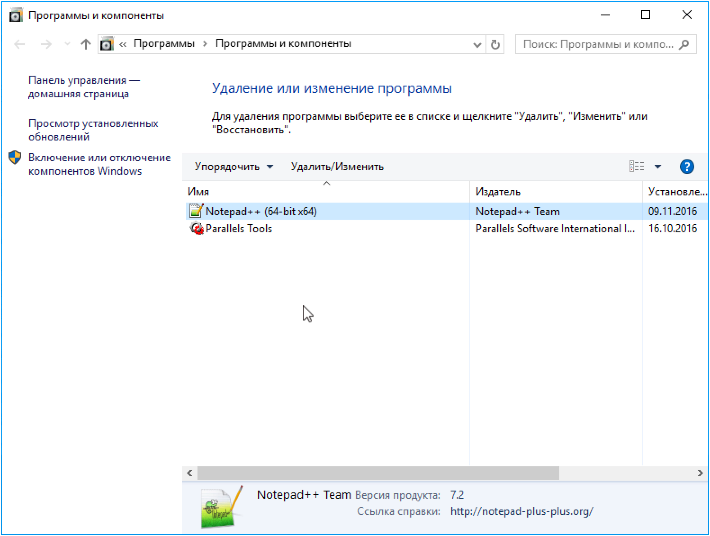Click the change view icon
Viewport: 710px width, 536px height.
click(x=637, y=167)
